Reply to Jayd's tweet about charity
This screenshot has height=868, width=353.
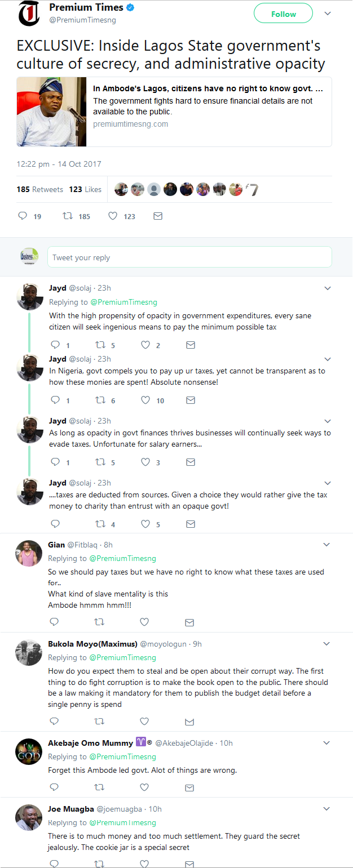point(55,524)
